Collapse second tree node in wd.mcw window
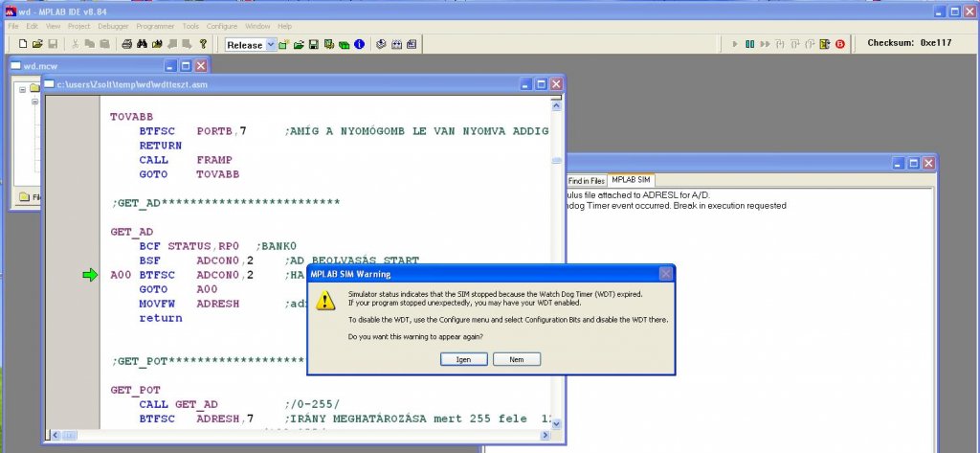 35,102
